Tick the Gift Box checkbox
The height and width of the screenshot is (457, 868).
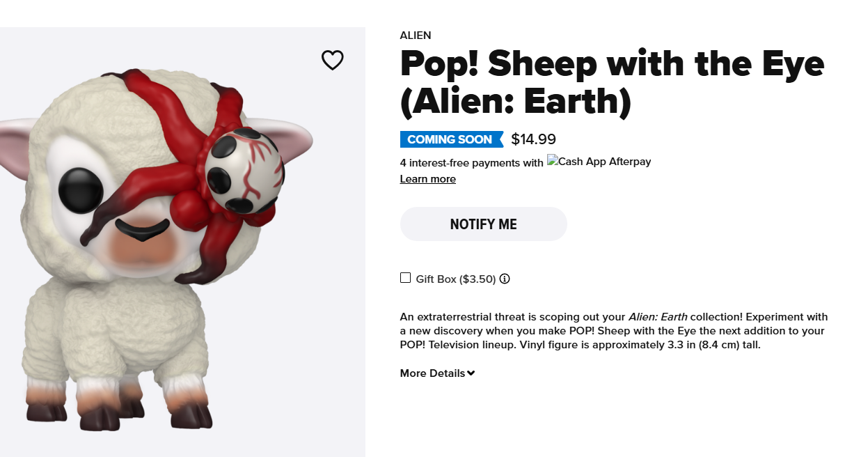pyautogui.click(x=405, y=278)
